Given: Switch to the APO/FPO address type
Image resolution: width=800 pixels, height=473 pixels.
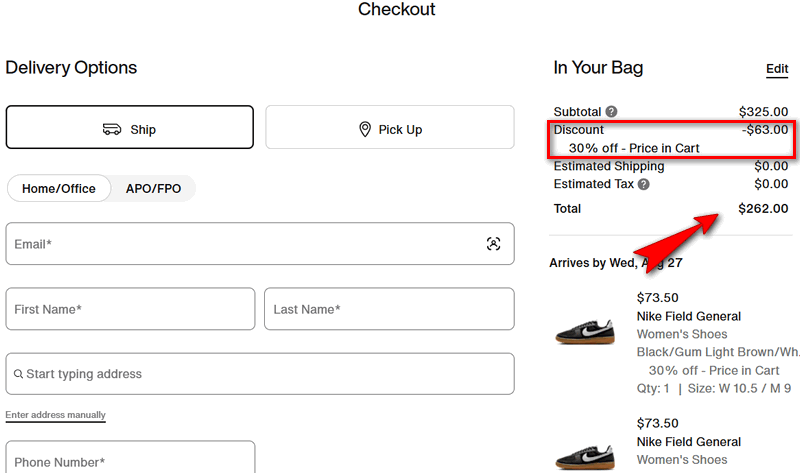Looking at the screenshot, I should [x=153, y=188].
